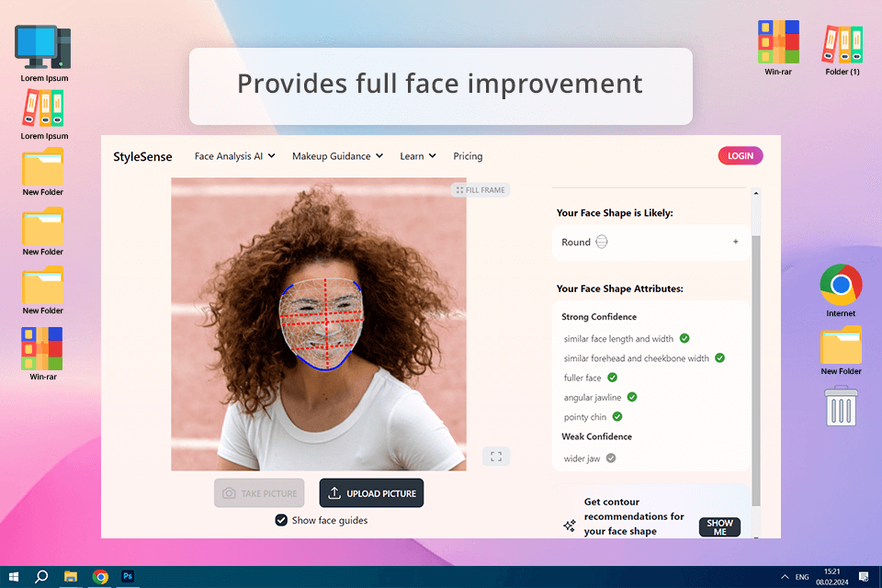882x588 pixels.
Task: Click the fullscreen expand icon below photo
Action: tap(496, 457)
